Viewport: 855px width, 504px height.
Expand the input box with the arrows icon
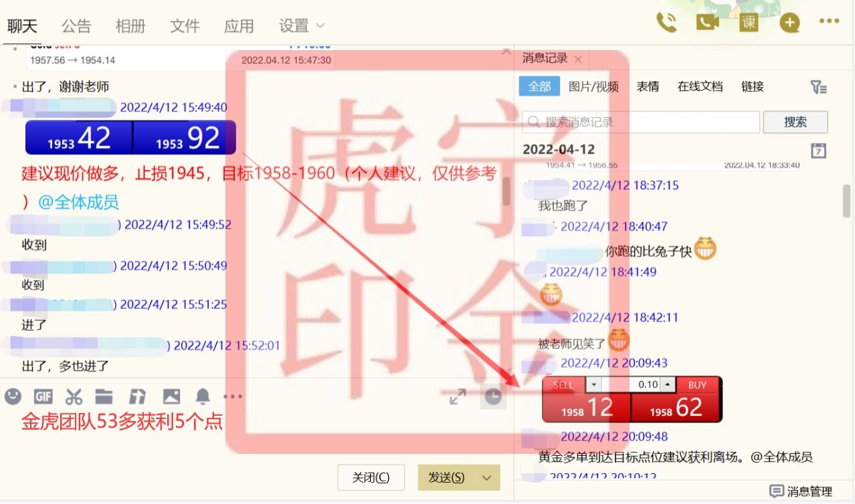tap(458, 397)
